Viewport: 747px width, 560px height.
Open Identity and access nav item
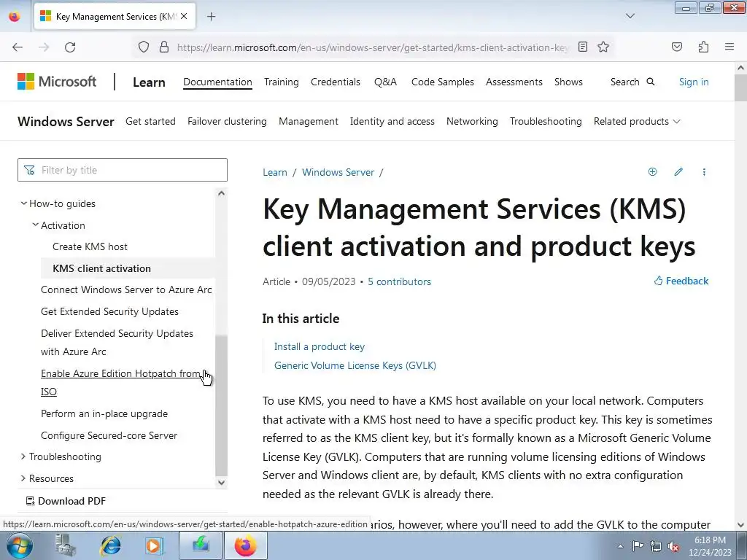pos(392,122)
